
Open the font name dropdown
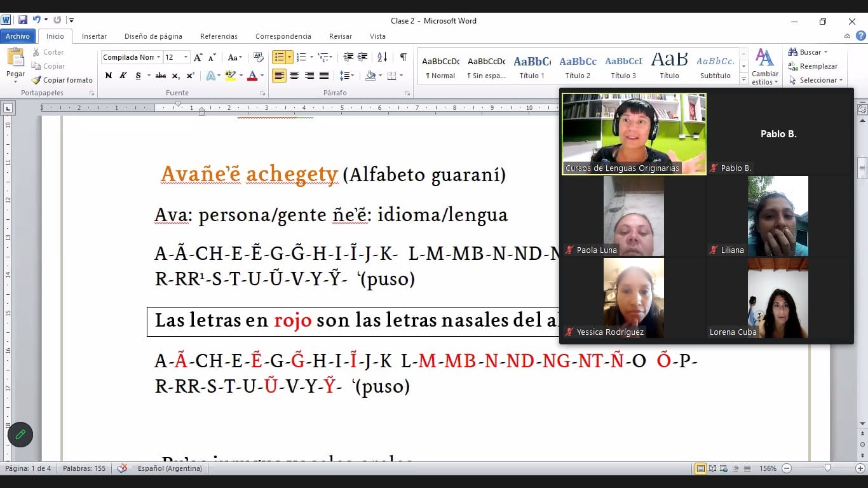tap(159, 57)
